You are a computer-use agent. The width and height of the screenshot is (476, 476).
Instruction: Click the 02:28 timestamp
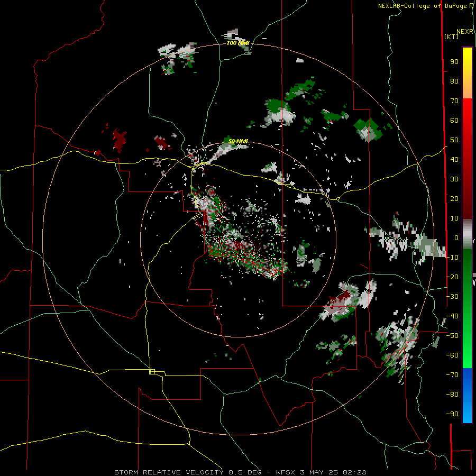pos(354,472)
